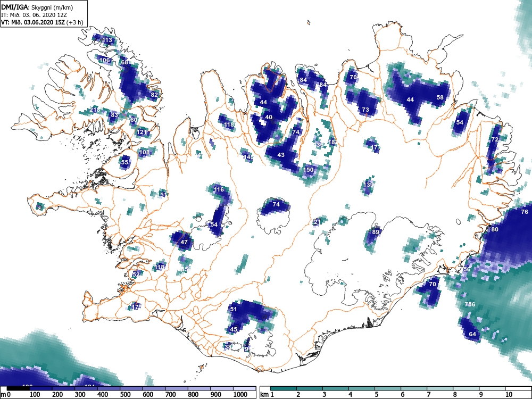Click the '160' visibility value on the map
This screenshot has width=532, height=399.
[132, 120]
